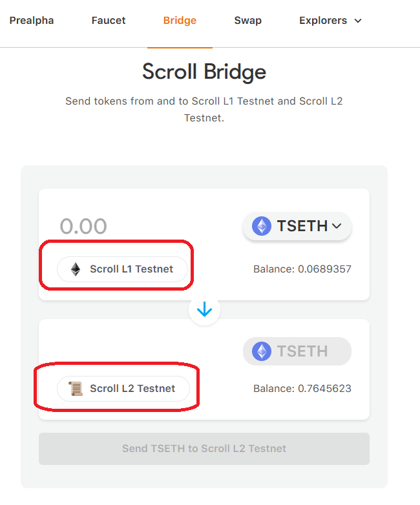The height and width of the screenshot is (505, 420).
Task: Click the Scroll Bridge page heading
Action: (x=204, y=71)
